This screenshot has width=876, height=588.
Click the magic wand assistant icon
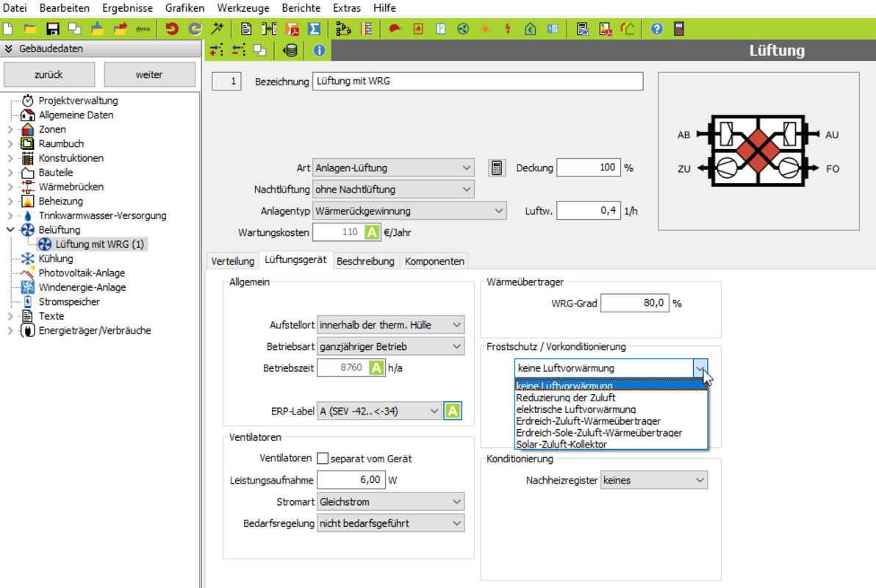pyautogui.click(x=218, y=29)
